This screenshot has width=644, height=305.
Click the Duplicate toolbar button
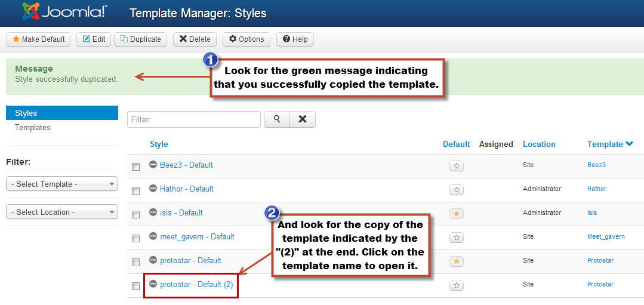[x=140, y=39]
